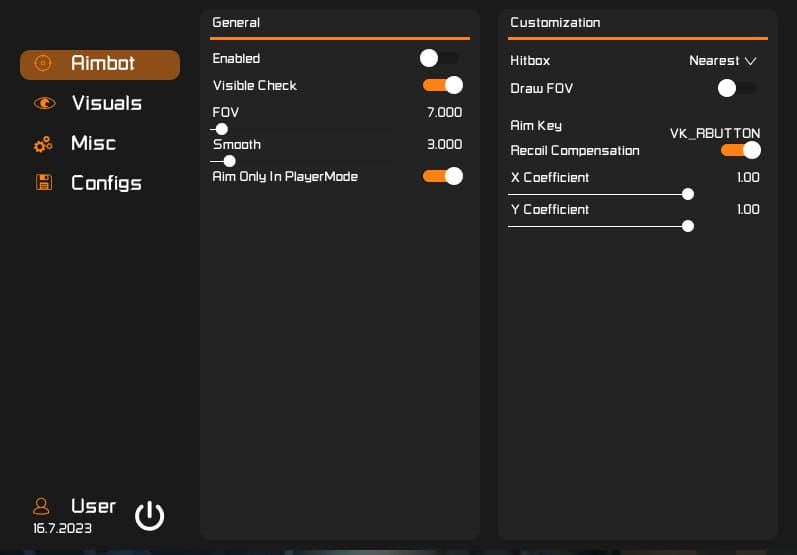Screen dimensions: 797x555
Task: Switch to the Misc tab
Action: pyautogui.click(x=93, y=143)
